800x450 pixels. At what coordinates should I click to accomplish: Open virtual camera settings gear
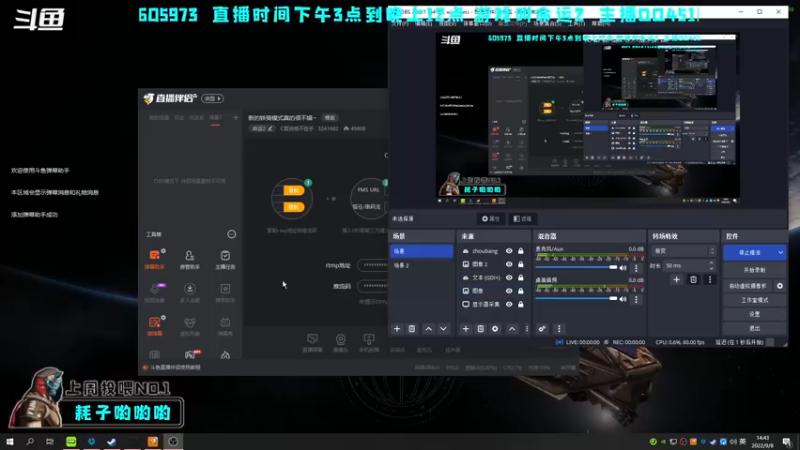point(780,286)
